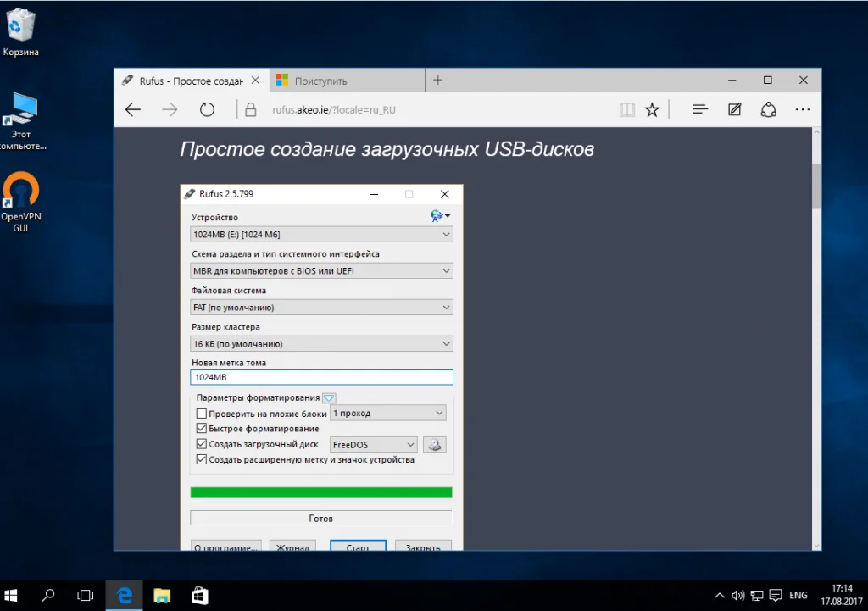Screen dimensions: 868x611
Task: Go back with the browser back arrow
Action: pos(133,109)
